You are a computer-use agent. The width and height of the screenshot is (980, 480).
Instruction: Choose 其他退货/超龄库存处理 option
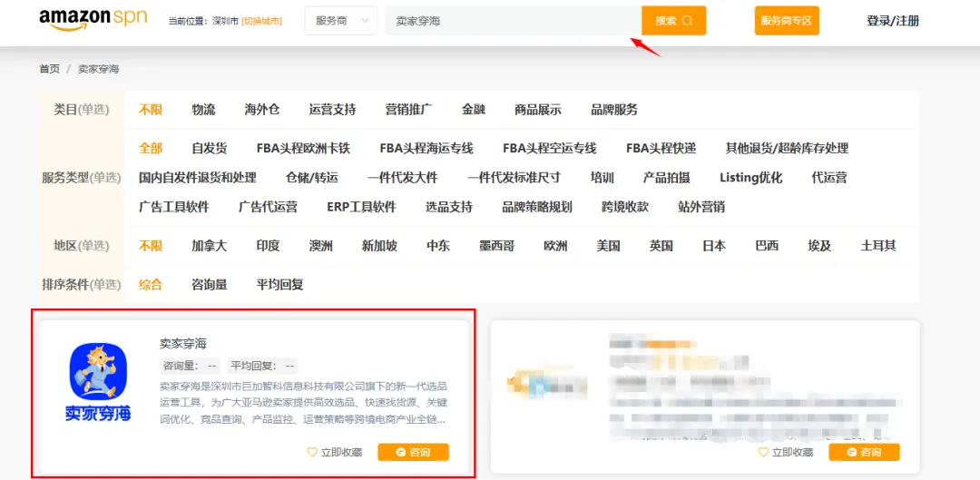pos(787,149)
